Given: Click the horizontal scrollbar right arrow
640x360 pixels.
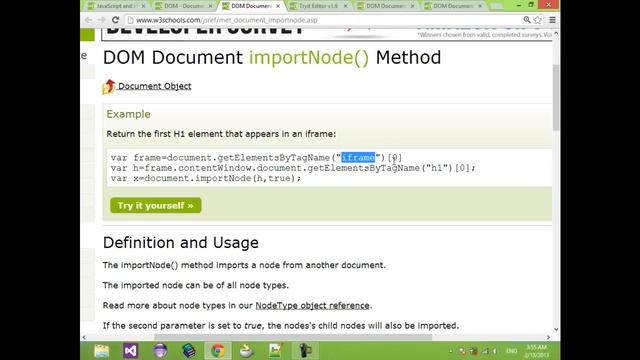Looking at the screenshot, I should tap(548, 337).
